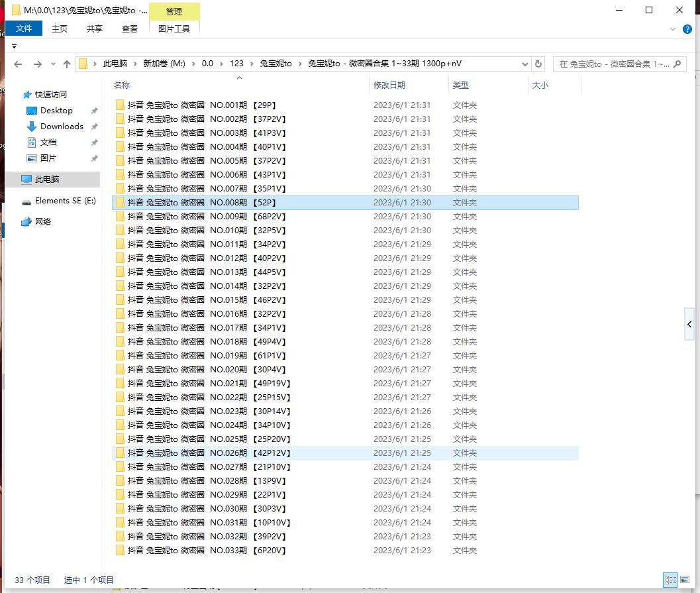Open Downloads in the navigation pane
This screenshot has height=593, width=700.
(62, 127)
